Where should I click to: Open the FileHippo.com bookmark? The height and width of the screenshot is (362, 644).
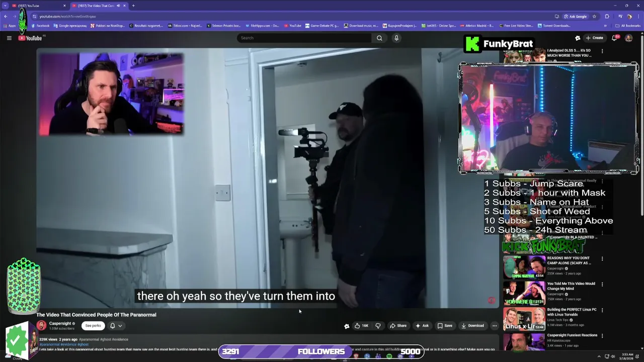(x=262, y=26)
